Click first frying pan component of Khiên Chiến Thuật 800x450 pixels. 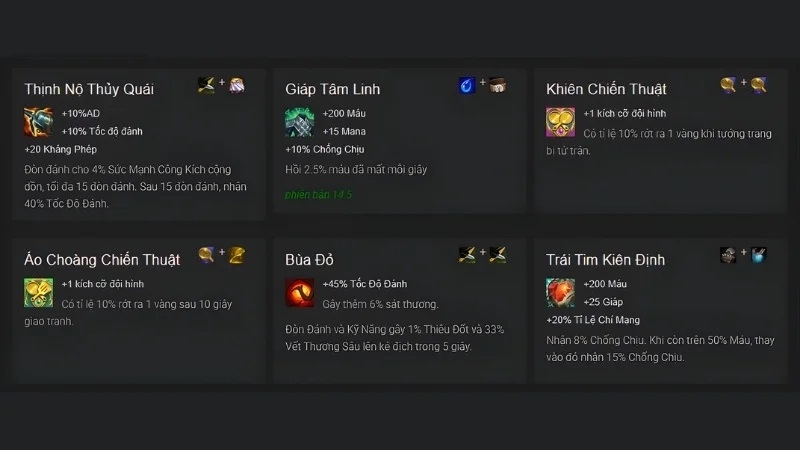click(x=728, y=85)
